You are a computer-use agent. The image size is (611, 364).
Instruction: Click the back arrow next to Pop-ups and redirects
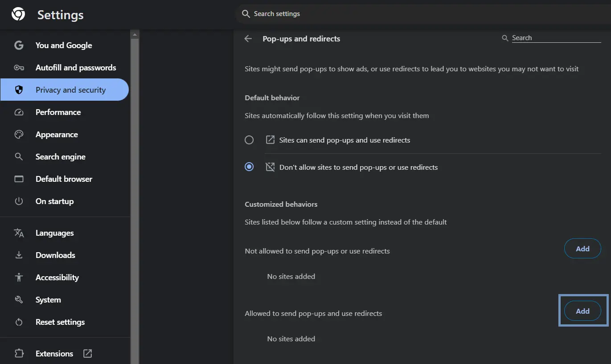pyautogui.click(x=248, y=39)
